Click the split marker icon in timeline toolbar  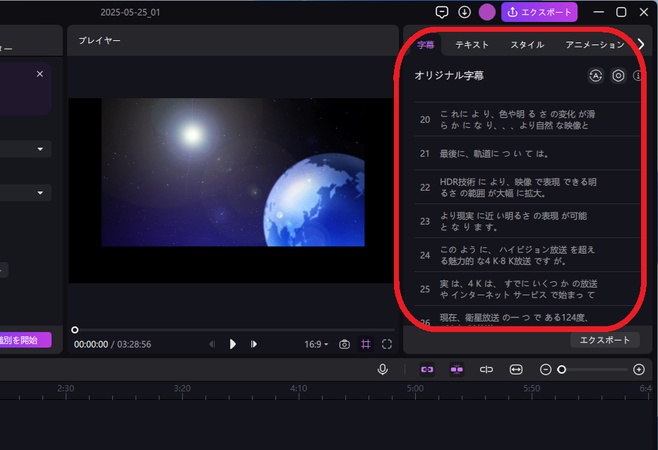(x=486, y=369)
